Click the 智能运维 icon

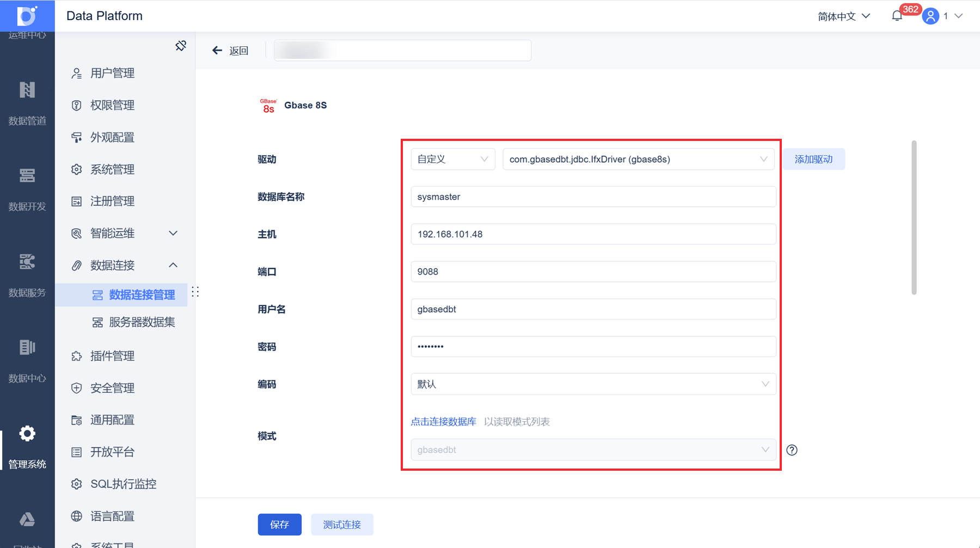click(77, 233)
